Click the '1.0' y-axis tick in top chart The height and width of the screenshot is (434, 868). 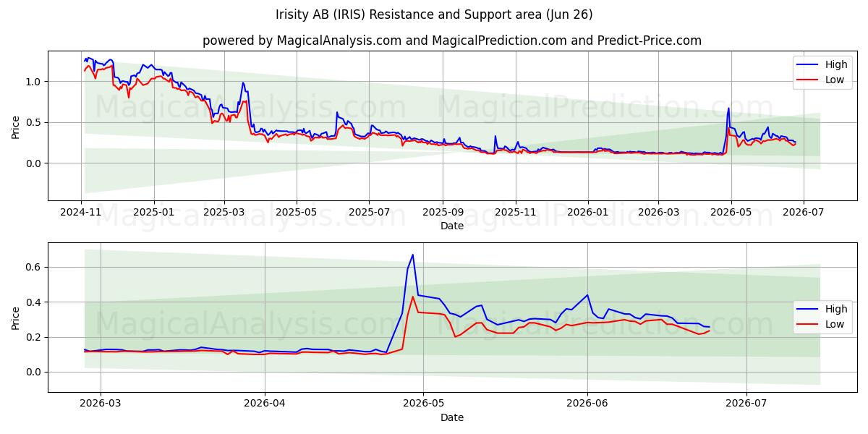(x=35, y=82)
